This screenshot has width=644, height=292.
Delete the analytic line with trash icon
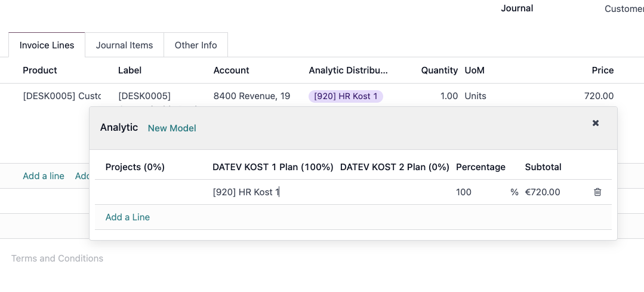[x=597, y=192]
